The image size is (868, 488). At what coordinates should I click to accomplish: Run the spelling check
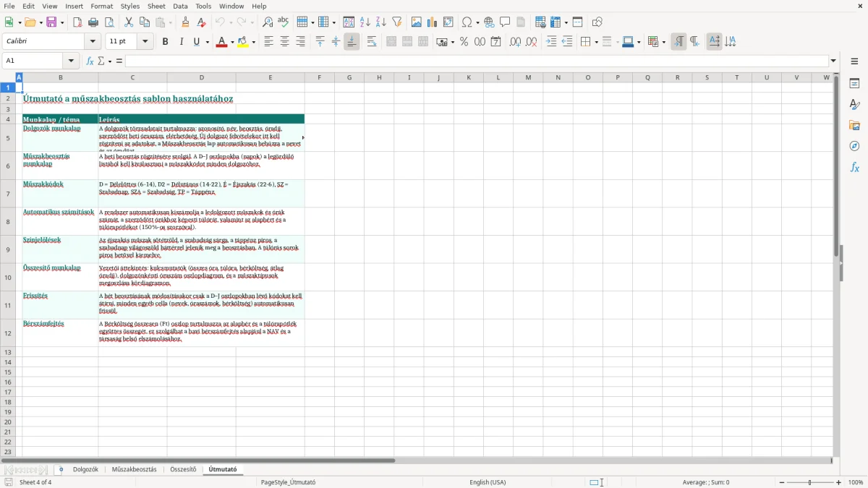[x=284, y=22]
